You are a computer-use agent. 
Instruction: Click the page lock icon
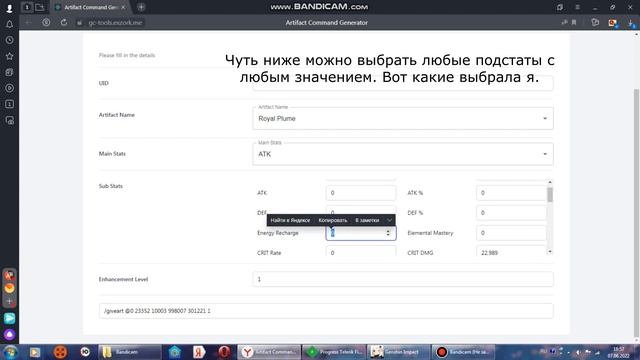click(x=80, y=23)
